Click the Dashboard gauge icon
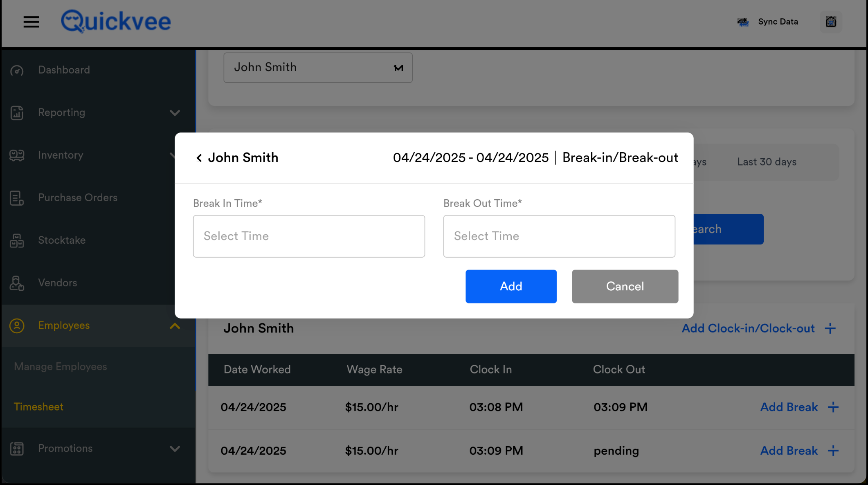The height and width of the screenshot is (485, 868). click(17, 70)
